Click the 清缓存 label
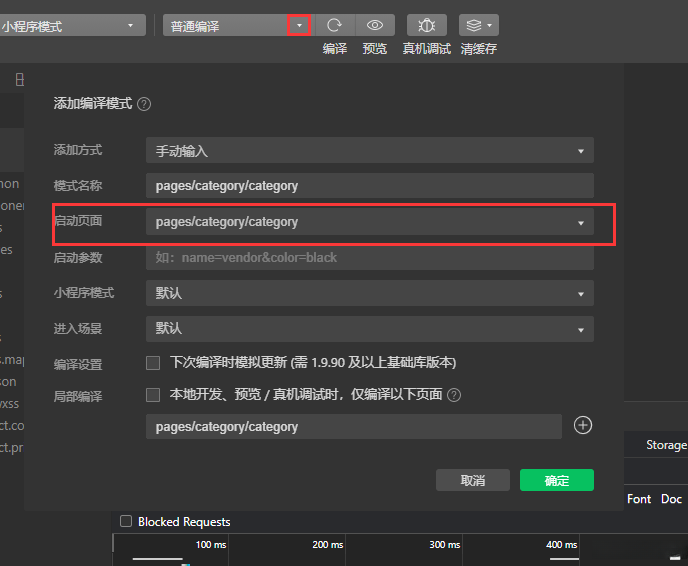 click(479, 48)
